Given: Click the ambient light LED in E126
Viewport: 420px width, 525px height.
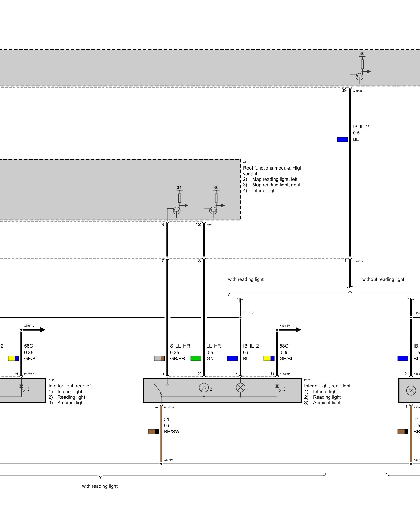Looking at the screenshot, I should (277, 387).
